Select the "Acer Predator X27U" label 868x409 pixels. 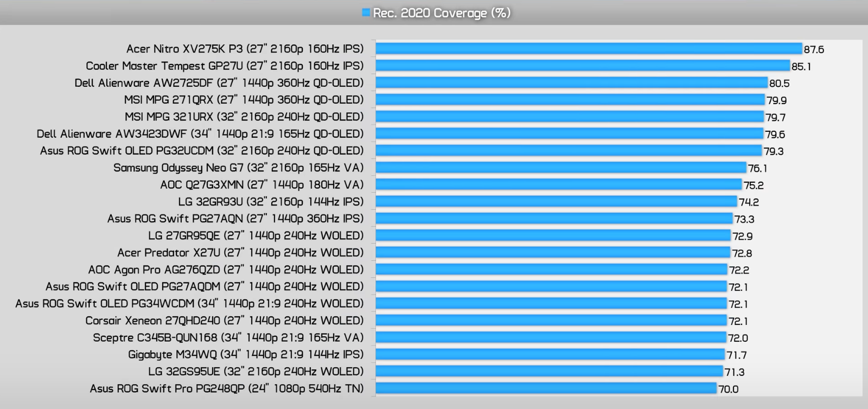(x=240, y=253)
